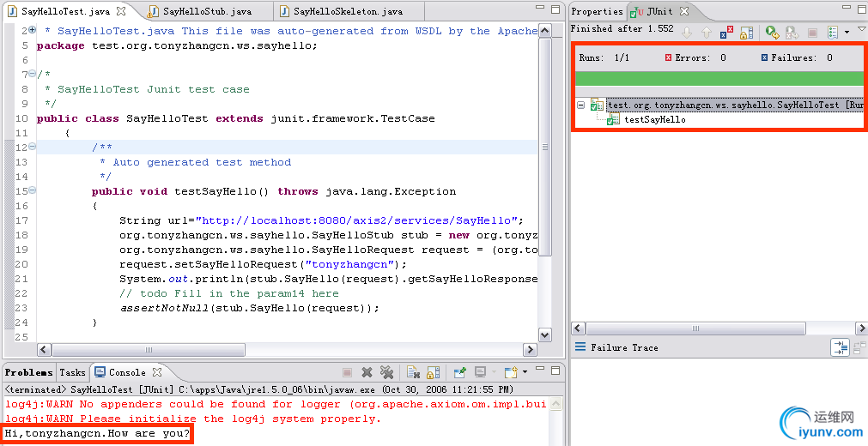Open the JUnit view menu triangle
The height and width of the screenshot is (446, 868).
[862, 29]
